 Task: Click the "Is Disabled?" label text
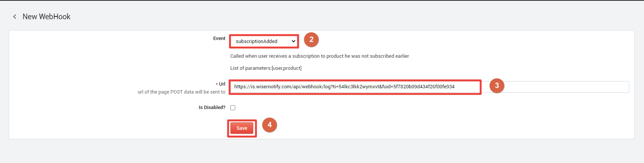tap(212, 108)
